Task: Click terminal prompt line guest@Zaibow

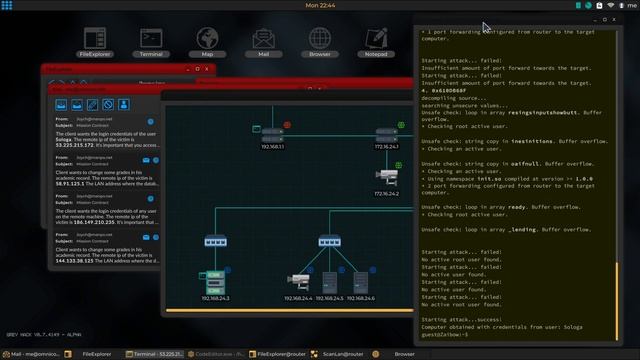Action: 445,334
